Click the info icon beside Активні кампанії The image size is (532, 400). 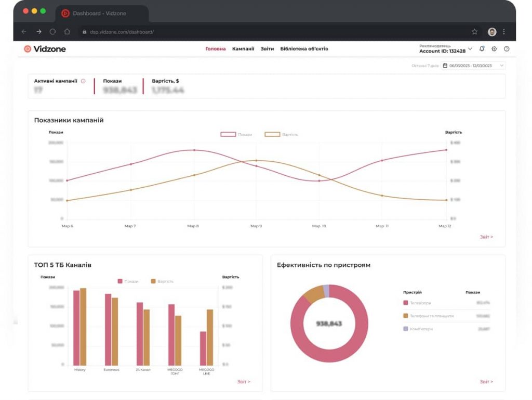[x=83, y=81]
